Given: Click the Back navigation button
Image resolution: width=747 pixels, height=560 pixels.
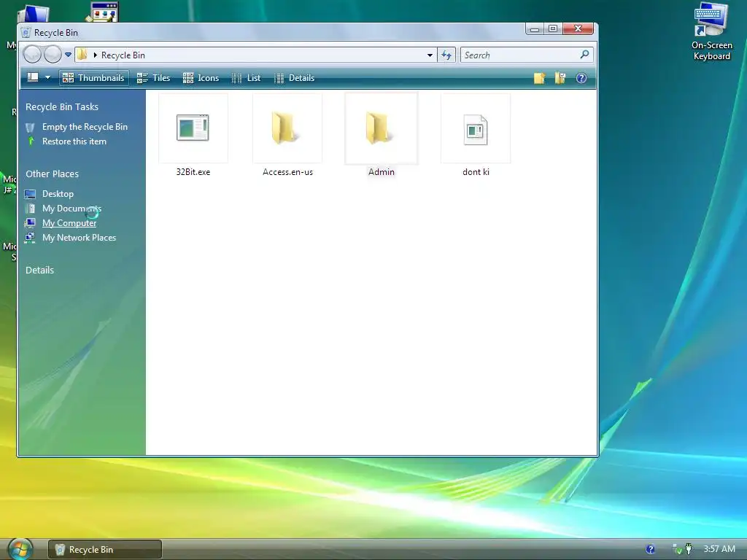Looking at the screenshot, I should pyautogui.click(x=32, y=55).
